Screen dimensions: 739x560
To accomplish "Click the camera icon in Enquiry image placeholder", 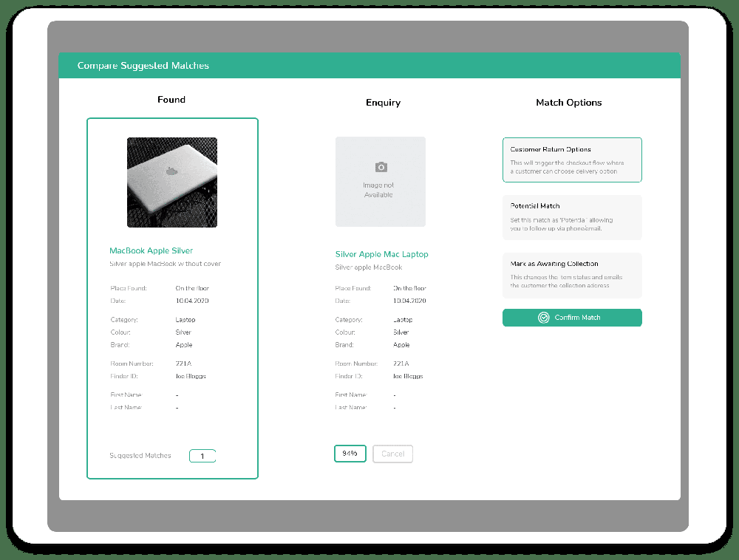I will 381,167.
